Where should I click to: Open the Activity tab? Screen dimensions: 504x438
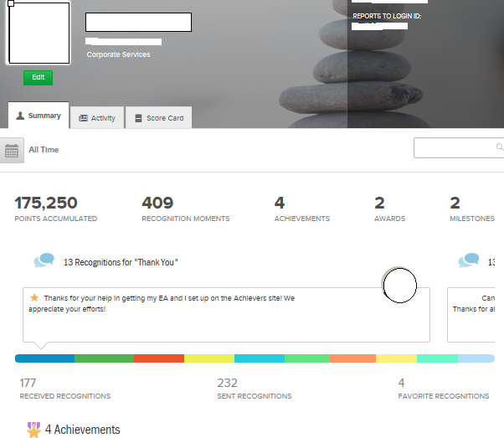pos(97,118)
